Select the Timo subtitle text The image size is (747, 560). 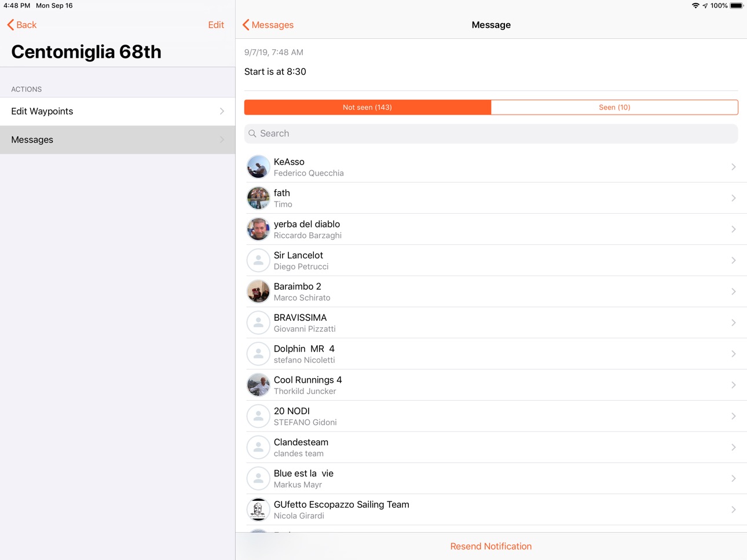point(283,204)
